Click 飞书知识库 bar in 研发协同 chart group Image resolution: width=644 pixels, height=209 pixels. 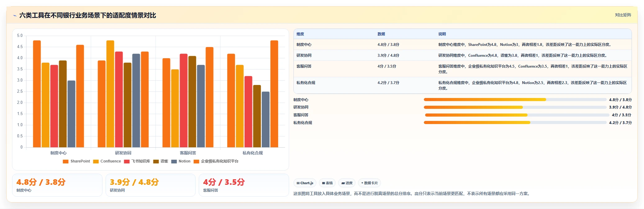pos(119,100)
